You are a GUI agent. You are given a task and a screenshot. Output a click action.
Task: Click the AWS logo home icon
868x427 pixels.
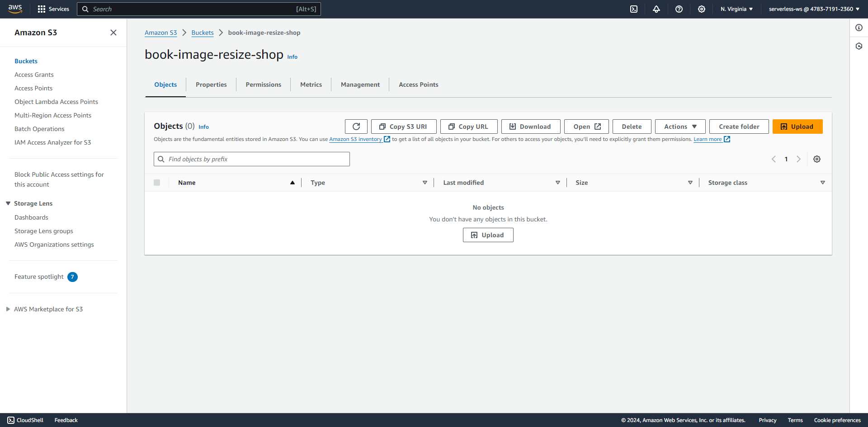click(15, 9)
